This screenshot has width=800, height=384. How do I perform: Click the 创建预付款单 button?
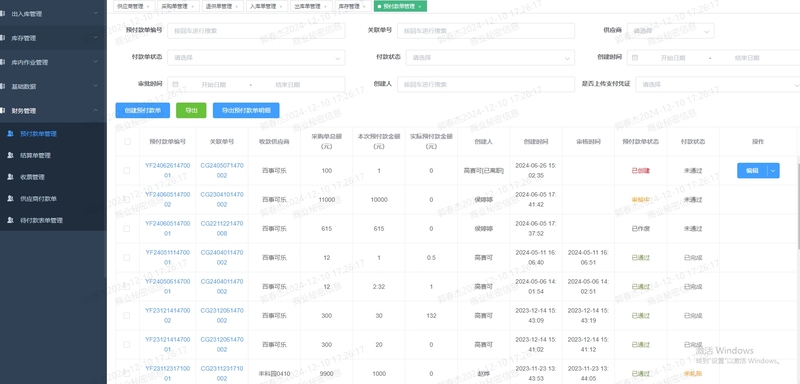coord(142,110)
